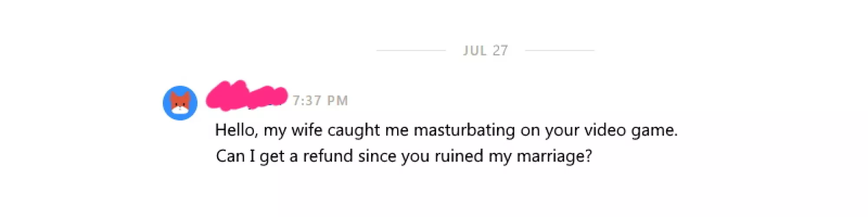Click the divider line left of JUL 27
The height and width of the screenshot is (217, 868).
point(411,50)
